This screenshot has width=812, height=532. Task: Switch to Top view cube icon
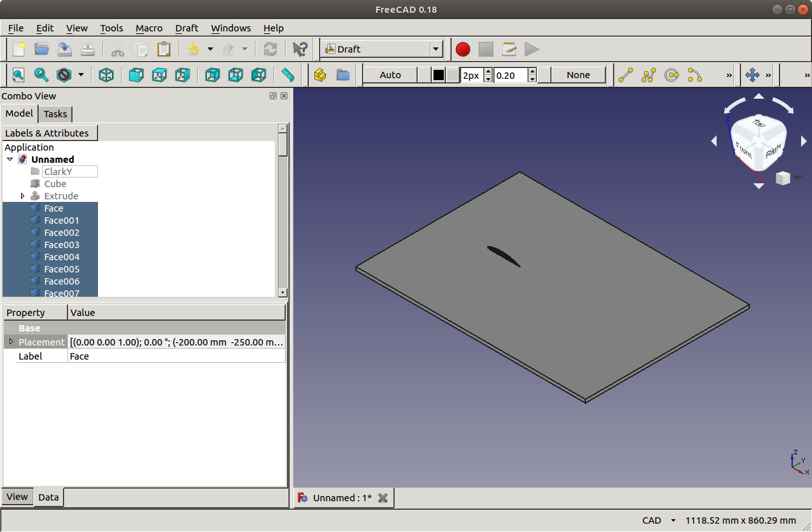pyautogui.click(x=159, y=75)
